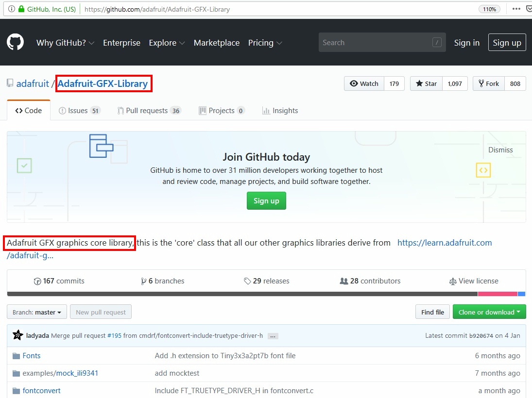
Task: Expand the Explore dropdown menu
Action: pyautogui.click(x=167, y=43)
